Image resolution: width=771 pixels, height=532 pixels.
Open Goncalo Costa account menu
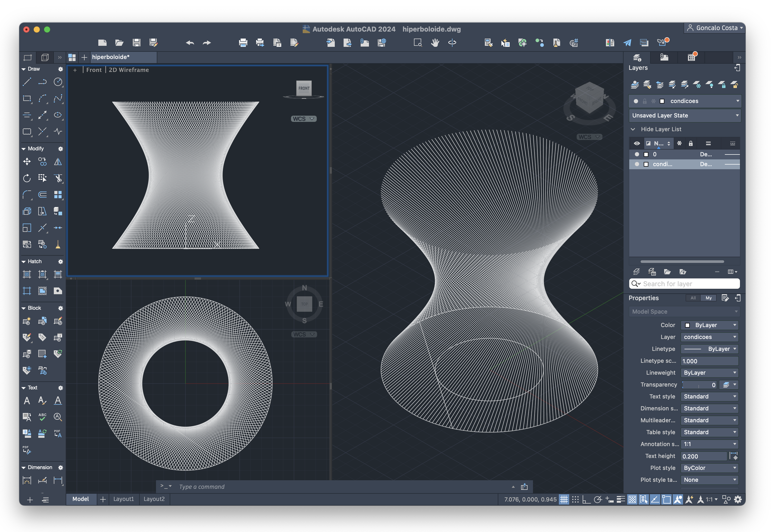[714, 28]
